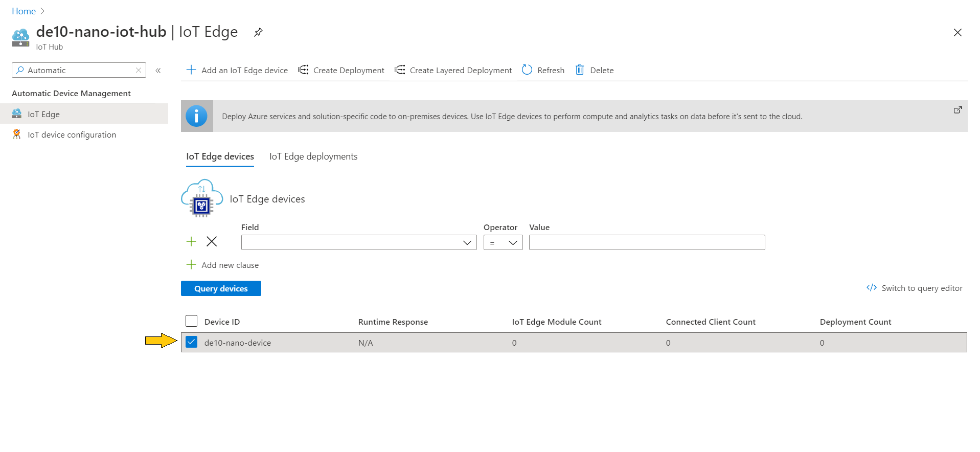This screenshot has height=452, width=980.
Task: Click the Query devices button
Action: pyautogui.click(x=221, y=288)
